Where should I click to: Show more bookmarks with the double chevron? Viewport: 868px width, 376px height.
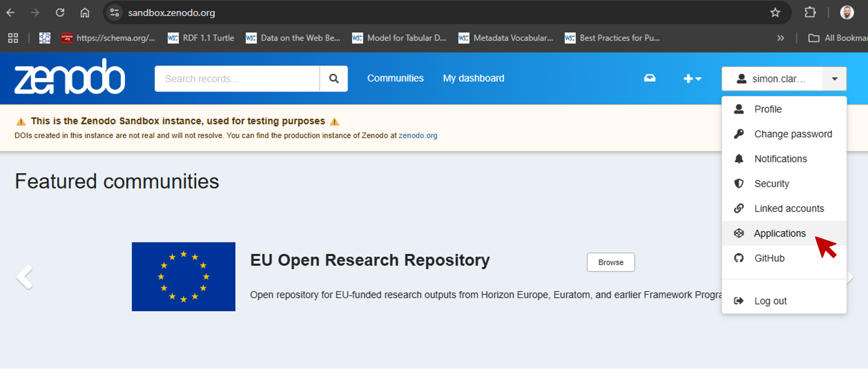tap(780, 38)
